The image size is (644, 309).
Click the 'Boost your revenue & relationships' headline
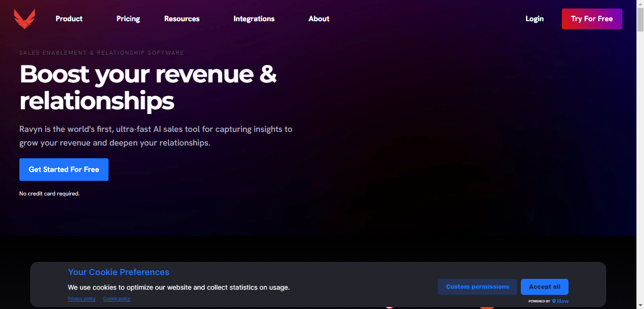pyautogui.click(x=148, y=87)
